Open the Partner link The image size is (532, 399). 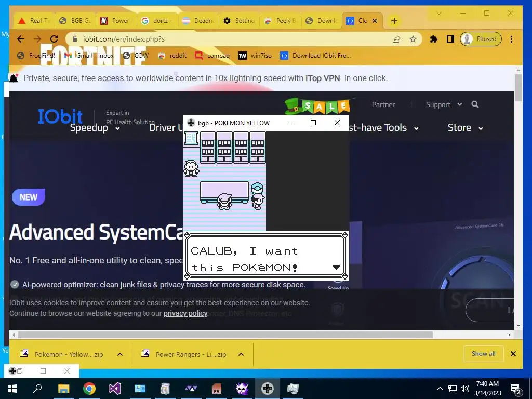(x=383, y=104)
